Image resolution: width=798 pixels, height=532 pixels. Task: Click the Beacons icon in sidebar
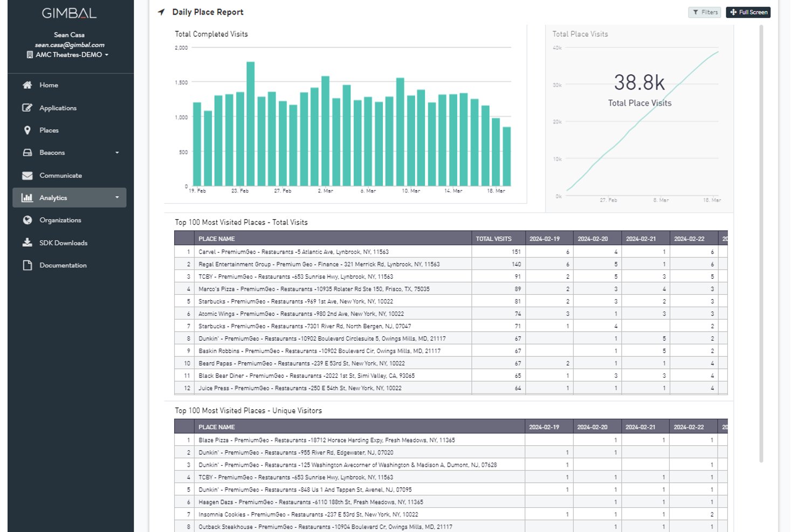[x=27, y=153]
